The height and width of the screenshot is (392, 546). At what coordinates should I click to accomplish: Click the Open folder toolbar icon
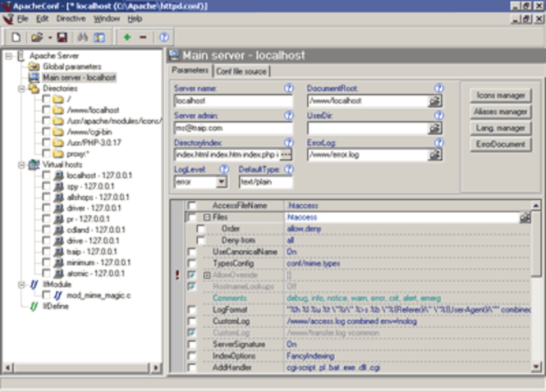click(37, 37)
